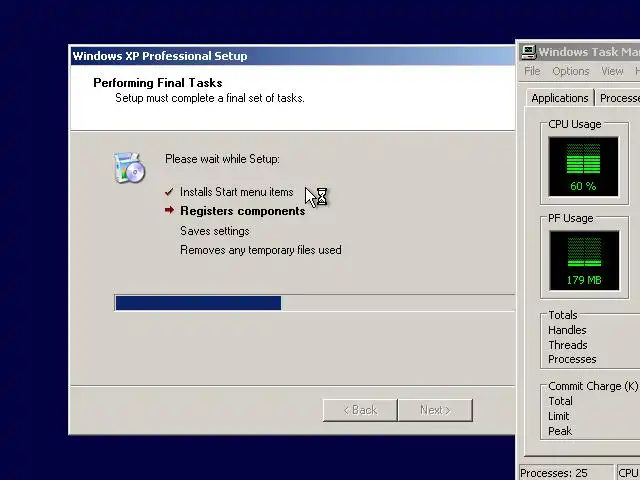
Task: Select the 'Registers components' step
Action: [242, 211]
